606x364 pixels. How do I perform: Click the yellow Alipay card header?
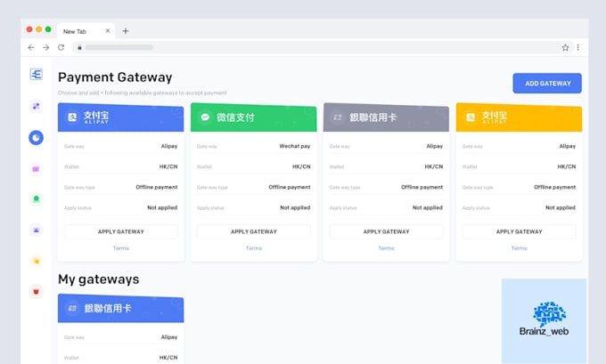pyautogui.click(x=519, y=117)
